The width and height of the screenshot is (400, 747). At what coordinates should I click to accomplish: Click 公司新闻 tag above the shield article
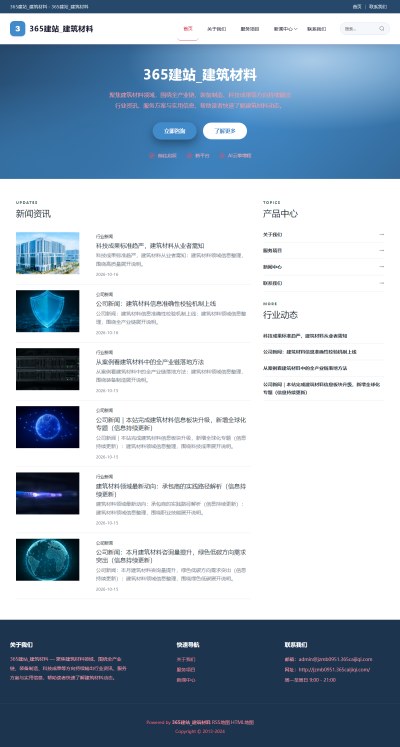(104, 294)
